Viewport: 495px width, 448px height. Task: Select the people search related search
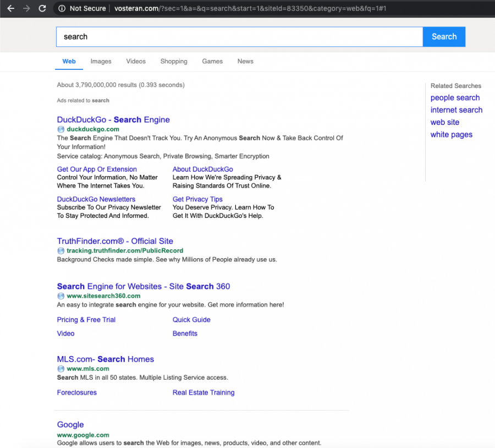tap(455, 98)
